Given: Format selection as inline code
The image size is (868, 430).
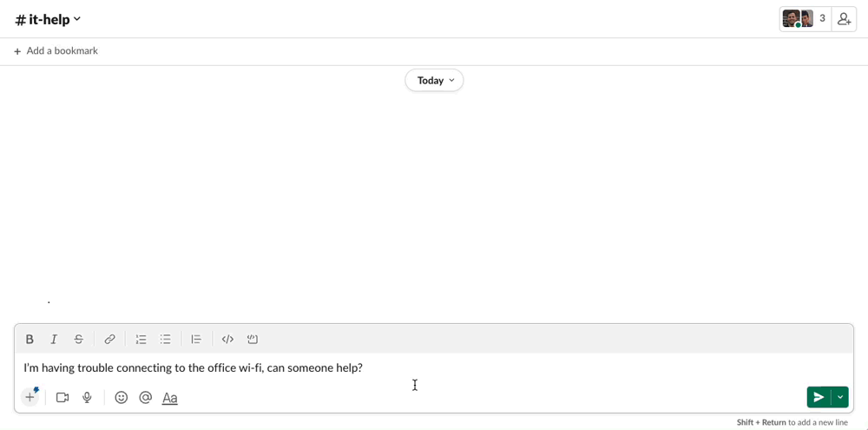Looking at the screenshot, I should (x=227, y=340).
